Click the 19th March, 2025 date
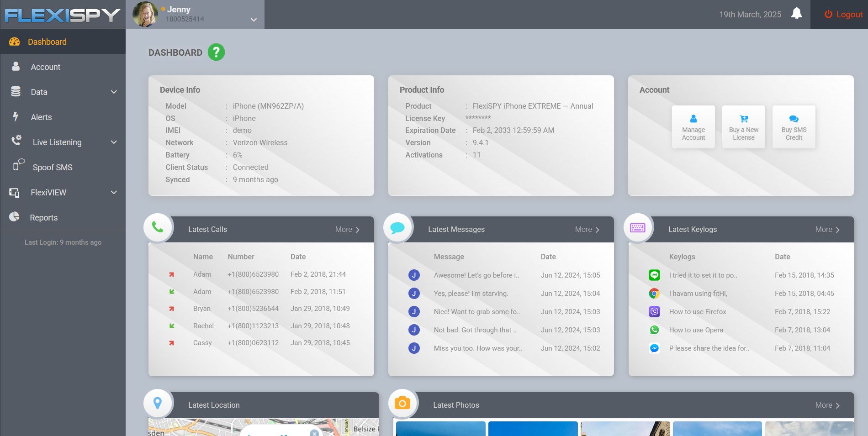 [x=750, y=15]
